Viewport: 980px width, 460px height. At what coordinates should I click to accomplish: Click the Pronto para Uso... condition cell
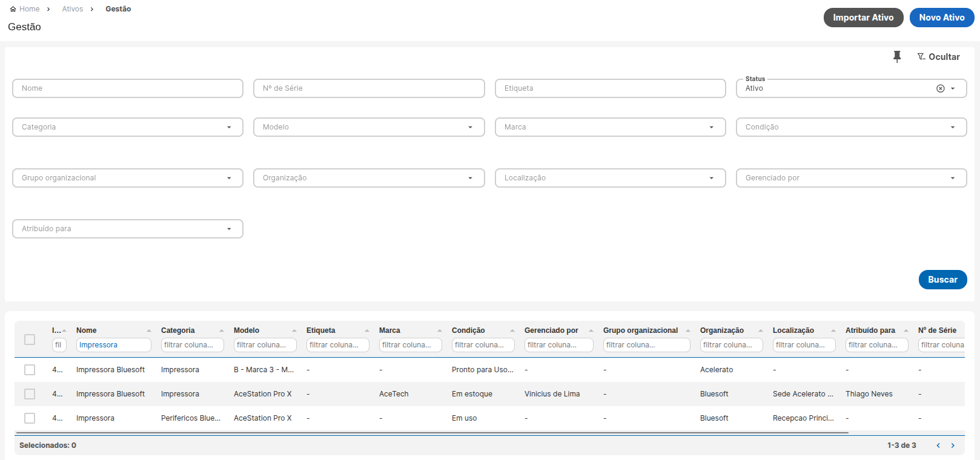click(483, 370)
